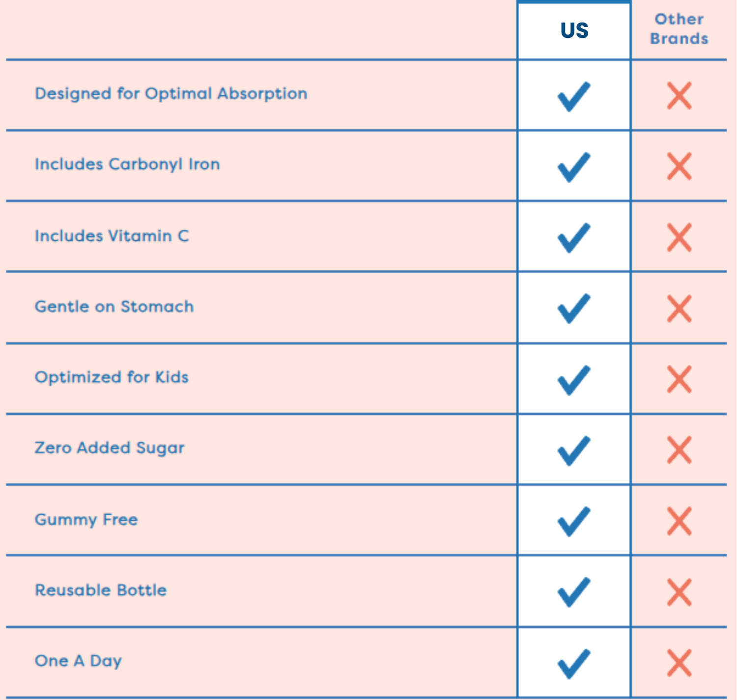Image resolution: width=737 pixels, height=700 pixels.
Task: Click the red X for One A Day
Action: [x=679, y=663]
